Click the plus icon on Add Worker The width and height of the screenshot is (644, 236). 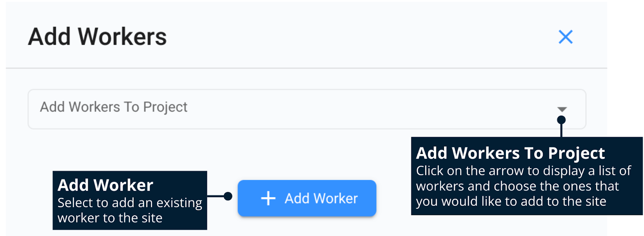268,198
